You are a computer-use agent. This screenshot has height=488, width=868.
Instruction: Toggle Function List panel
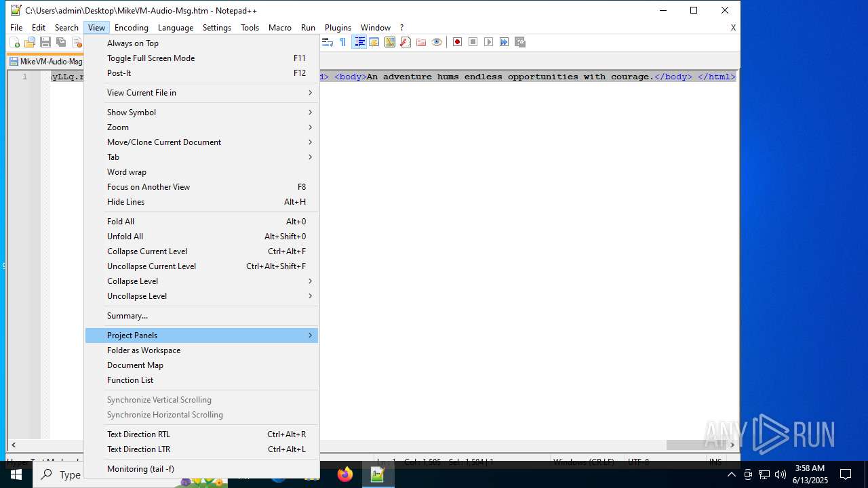click(x=201, y=380)
